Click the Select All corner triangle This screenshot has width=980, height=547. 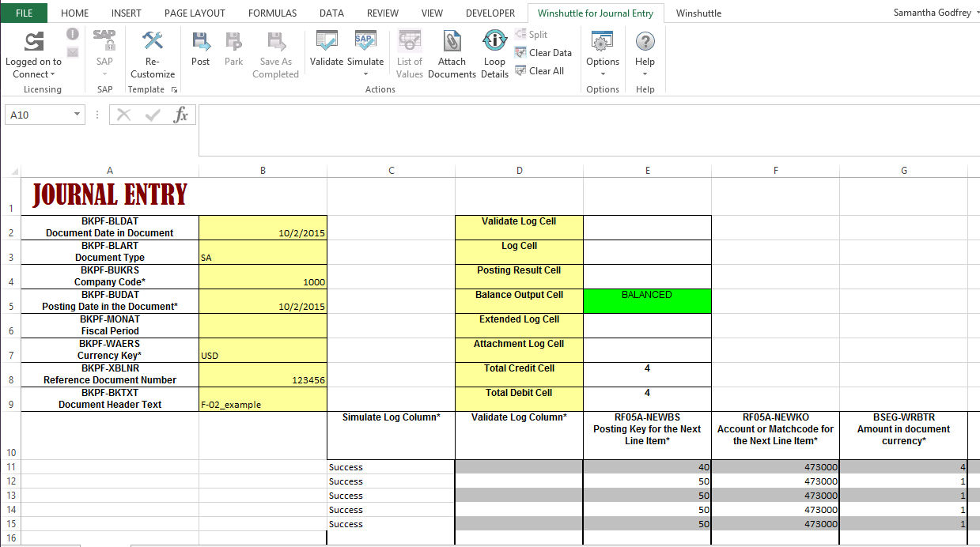click(14, 171)
